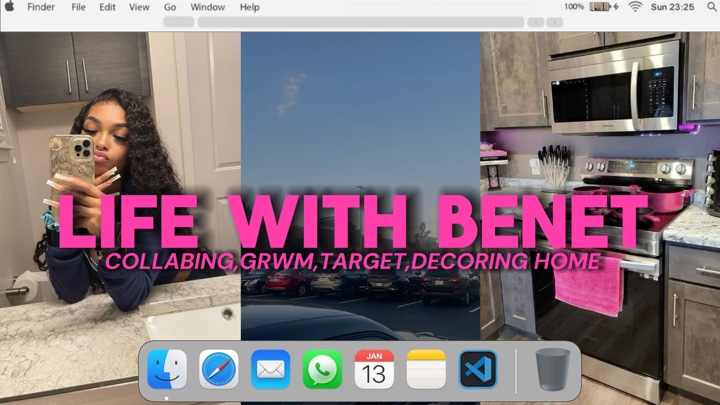Open the Calendar app showing Jan 13
The image size is (720, 405).
point(374,370)
